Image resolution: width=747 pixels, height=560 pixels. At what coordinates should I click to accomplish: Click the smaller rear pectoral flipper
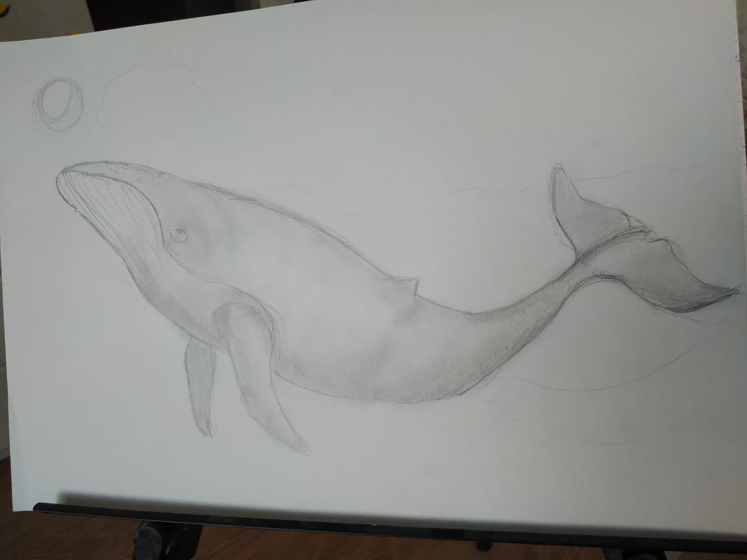198,388
